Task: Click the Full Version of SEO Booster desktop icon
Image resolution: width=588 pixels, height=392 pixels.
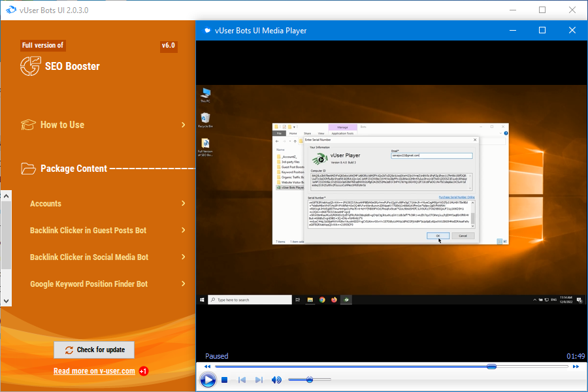Action: 206,147
